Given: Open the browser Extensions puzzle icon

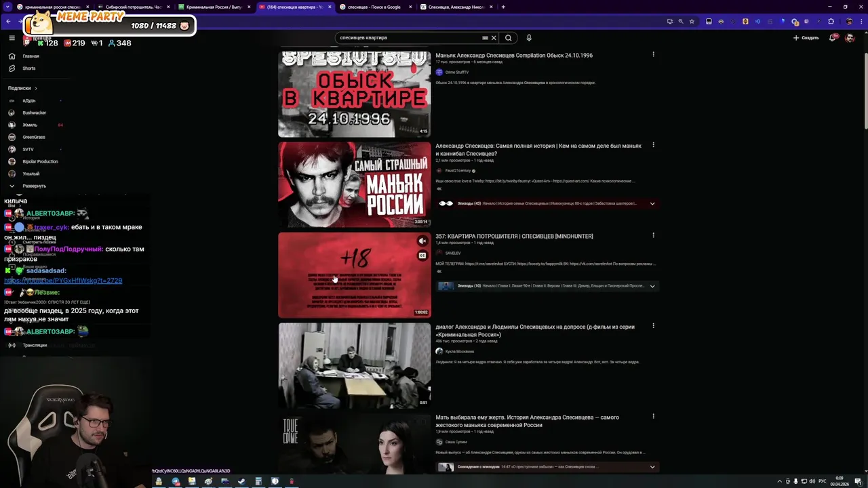Looking at the screenshot, I should coord(831,21).
